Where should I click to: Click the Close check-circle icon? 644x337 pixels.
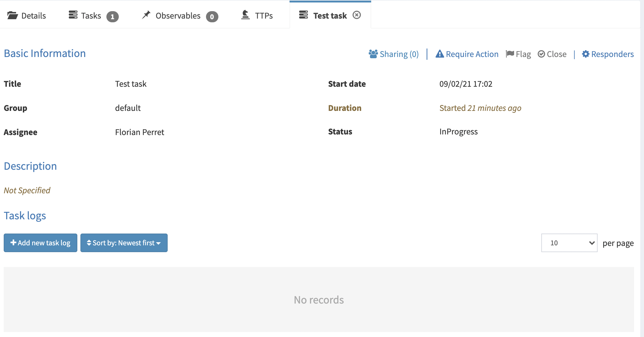coord(541,54)
